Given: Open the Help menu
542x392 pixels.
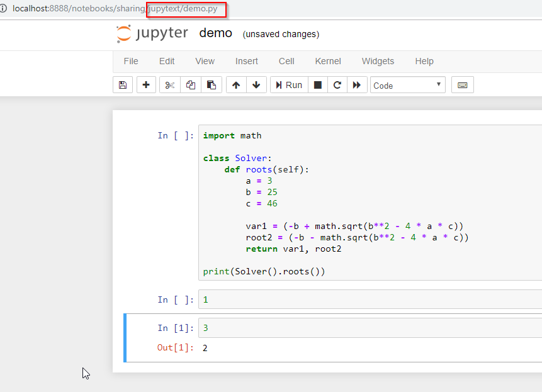Looking at the screenshot, I should 424,61.
